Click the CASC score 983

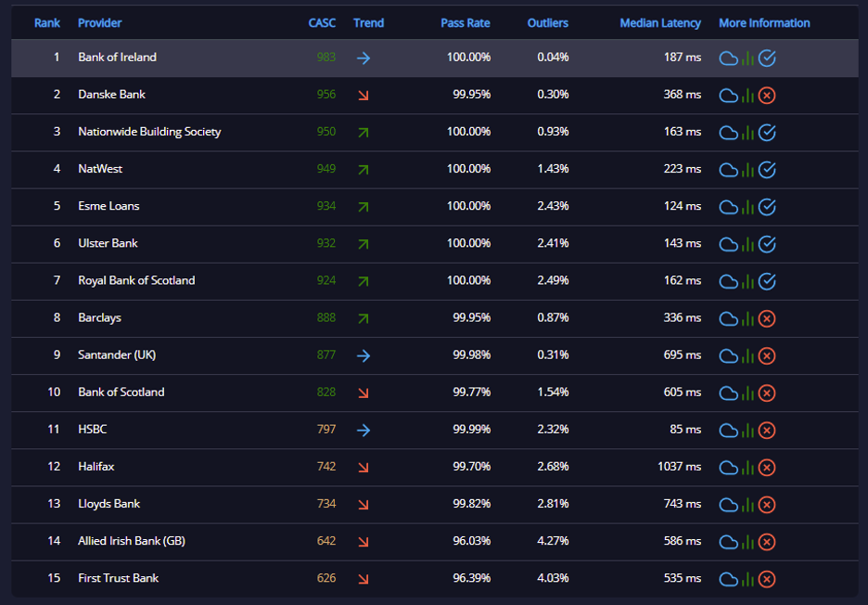(326, 57)
